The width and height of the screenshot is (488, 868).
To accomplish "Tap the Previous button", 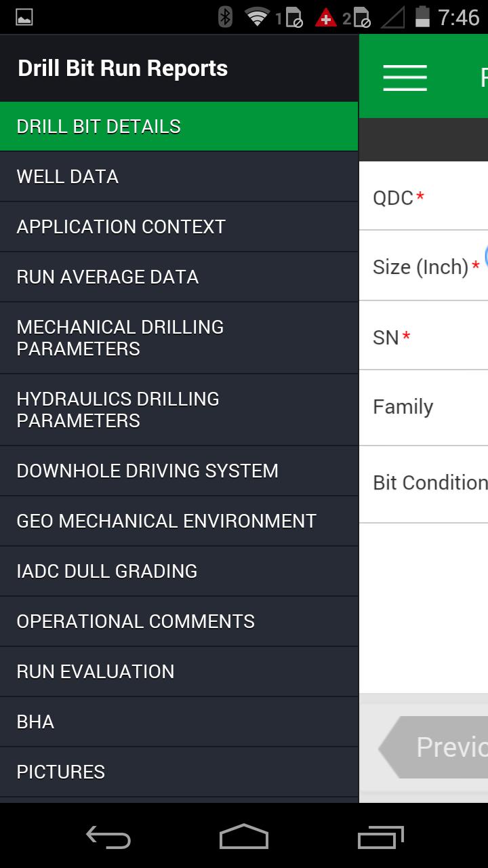I will click(437, 747).
